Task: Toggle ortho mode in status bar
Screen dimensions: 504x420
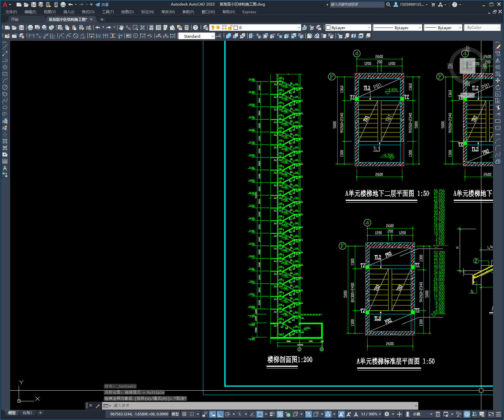Action: tap(220, 414)
